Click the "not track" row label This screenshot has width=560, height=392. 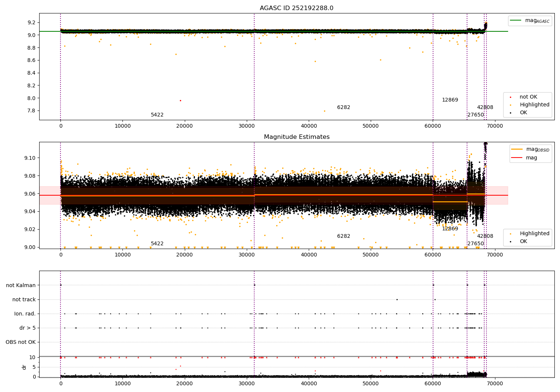pyautogui.click(x=24, y=300)
